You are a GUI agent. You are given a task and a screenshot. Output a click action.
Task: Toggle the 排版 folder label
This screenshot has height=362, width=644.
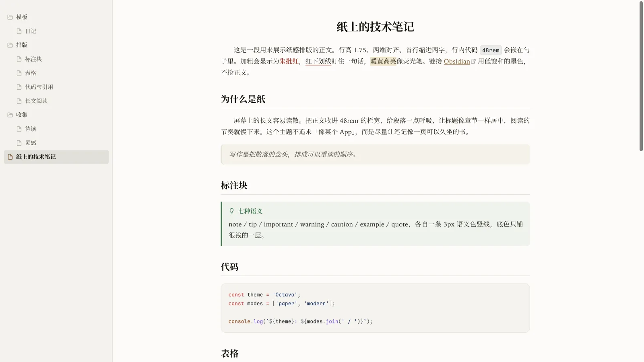(22, 45)
